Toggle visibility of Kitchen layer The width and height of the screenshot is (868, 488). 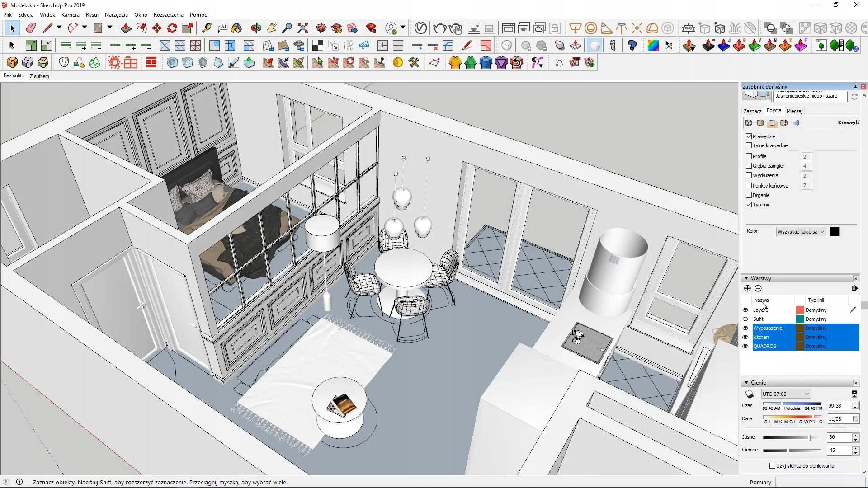(x=745, y=337)
